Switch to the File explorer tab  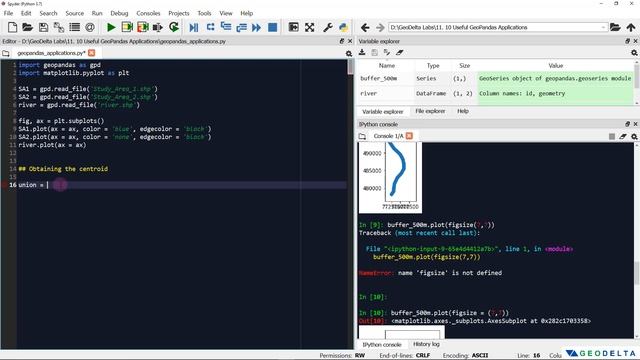[430, 111]
